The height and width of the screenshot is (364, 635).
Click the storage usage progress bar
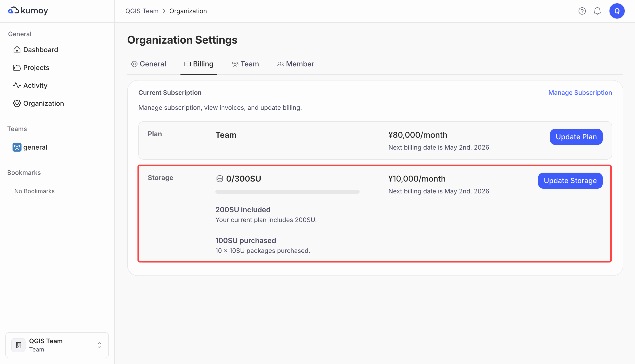click(x=287, y=192)
